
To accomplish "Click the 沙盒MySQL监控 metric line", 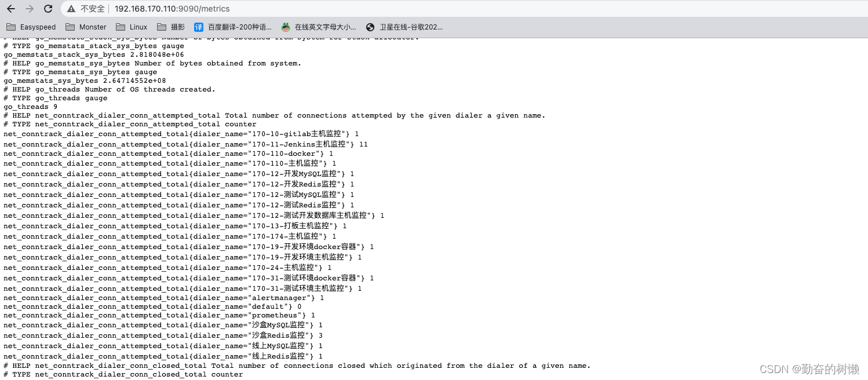I will tap(163, 325).
